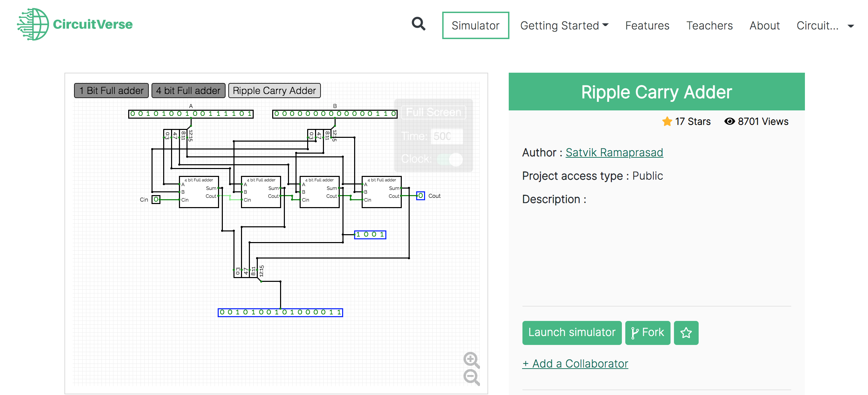Star the project using the star outline button
The image size is (868, 395).
pyautogui.click(x=686, y=332)
